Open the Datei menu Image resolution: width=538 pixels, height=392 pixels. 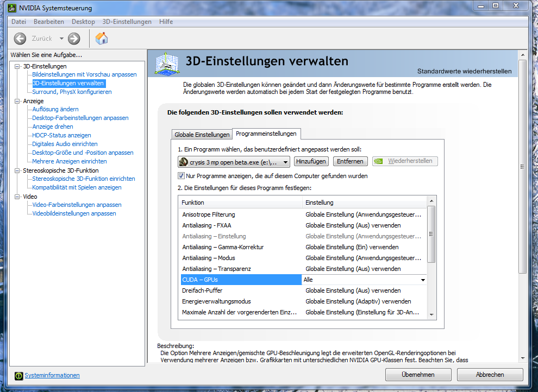18,22
